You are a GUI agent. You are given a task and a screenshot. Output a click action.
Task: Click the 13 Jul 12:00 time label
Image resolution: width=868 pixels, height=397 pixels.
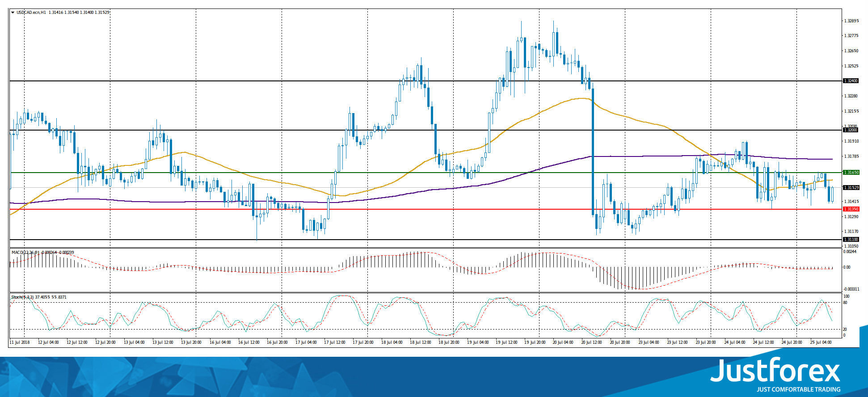point(163,342)
